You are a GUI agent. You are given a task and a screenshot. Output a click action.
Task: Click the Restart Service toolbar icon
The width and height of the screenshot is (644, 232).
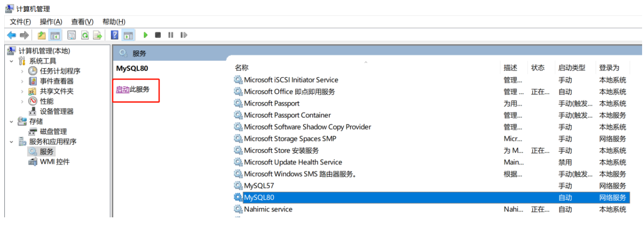(x=184, y=35)
